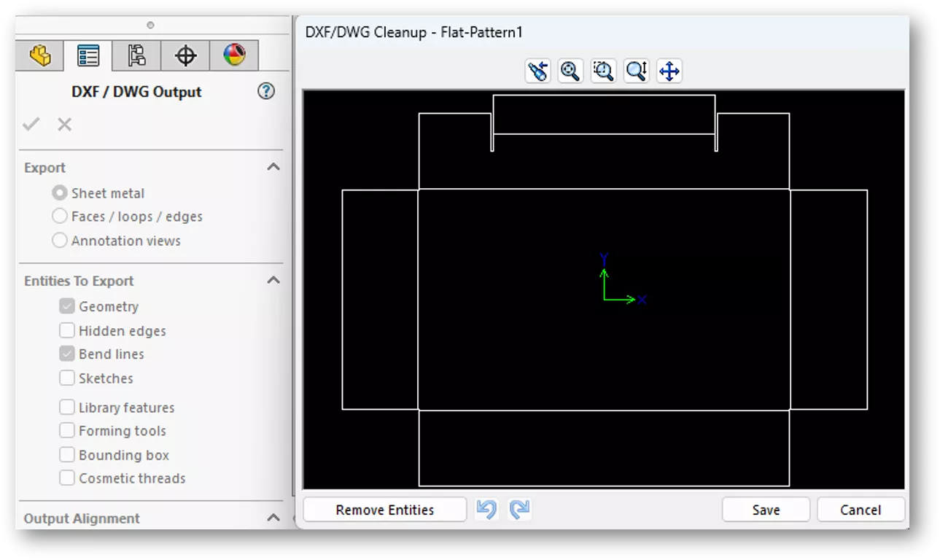Open the DisplayManager color wheel tab
Screen dimensions: 940x560
[x=234, y=55]
